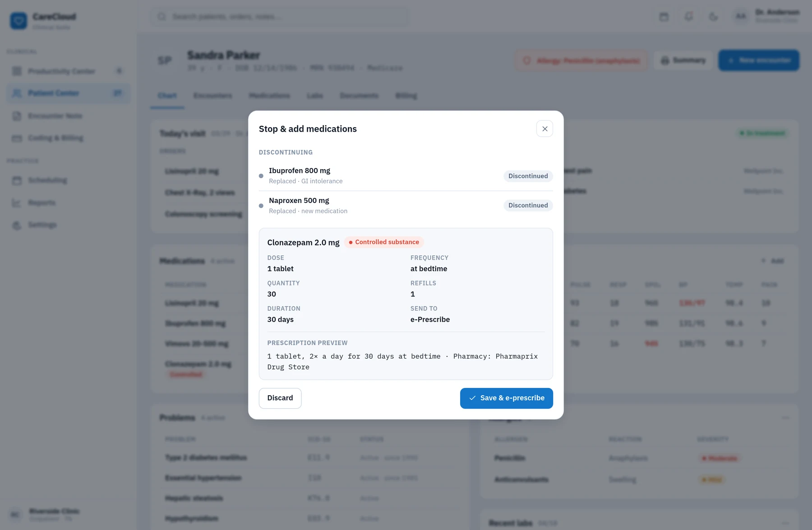
Task: Select Naproxen 500 mg entry
Action: [x=406, y=206]
